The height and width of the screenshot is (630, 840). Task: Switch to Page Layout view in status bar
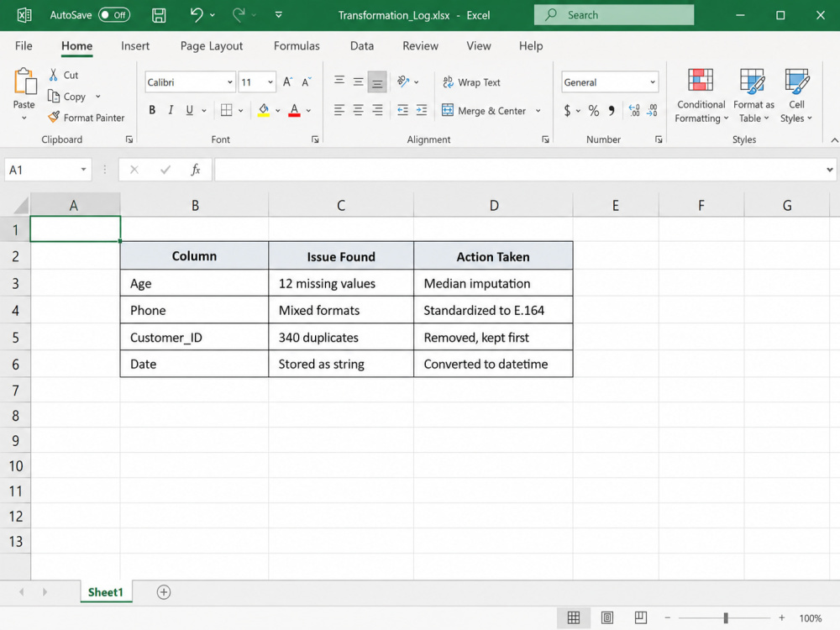[x=607, y=617]
